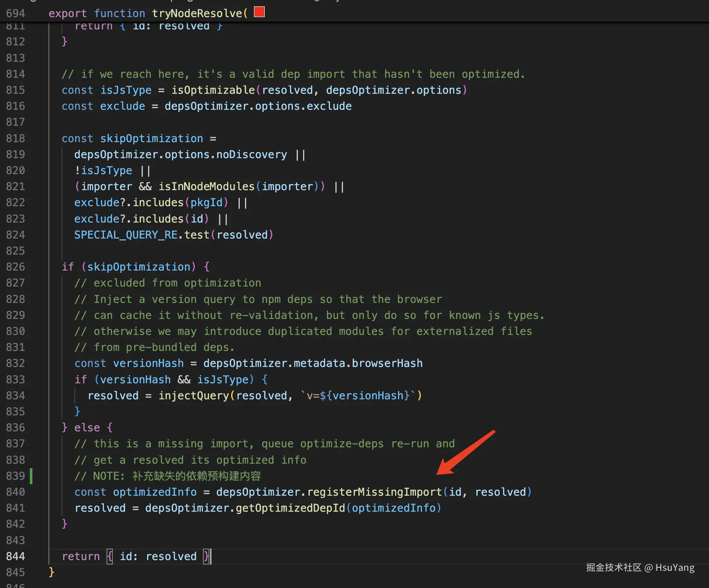
Task: Click '!isJsType' on line 820
Action: pos(103,170)
